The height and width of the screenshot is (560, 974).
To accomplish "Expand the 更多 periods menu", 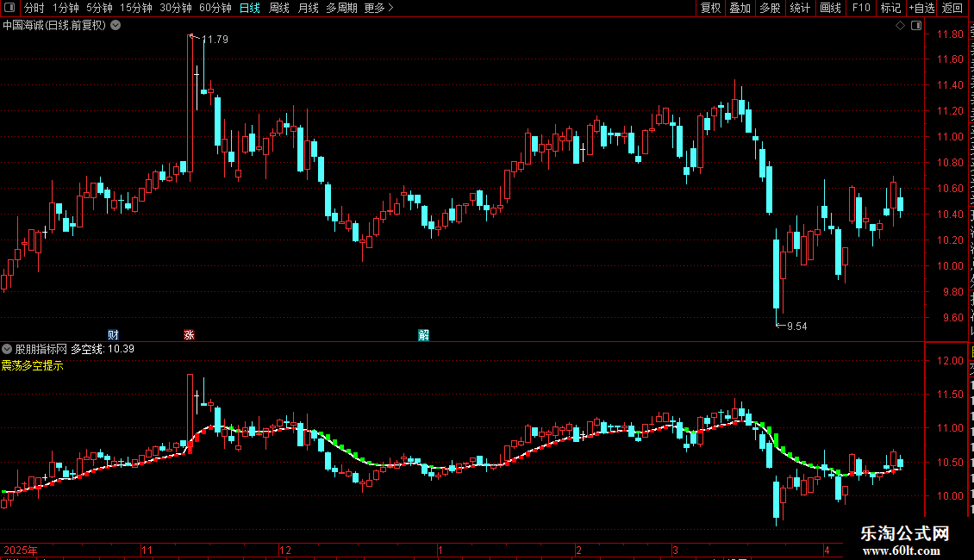I will (x=378, y=8).
